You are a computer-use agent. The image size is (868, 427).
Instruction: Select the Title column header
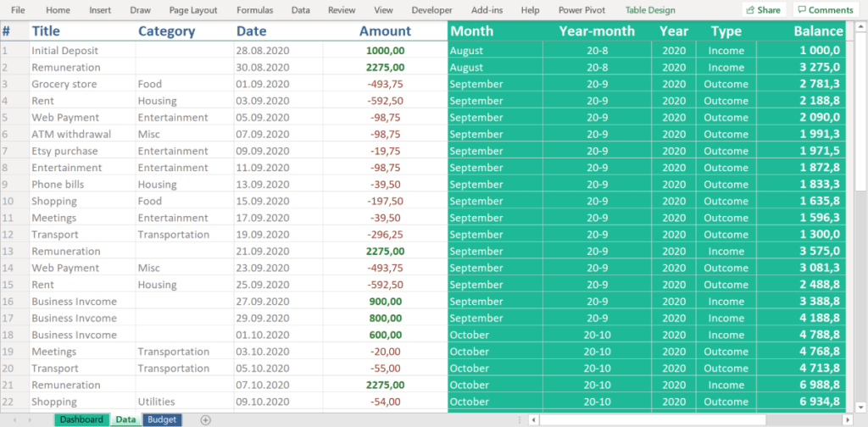coord(82,31)
